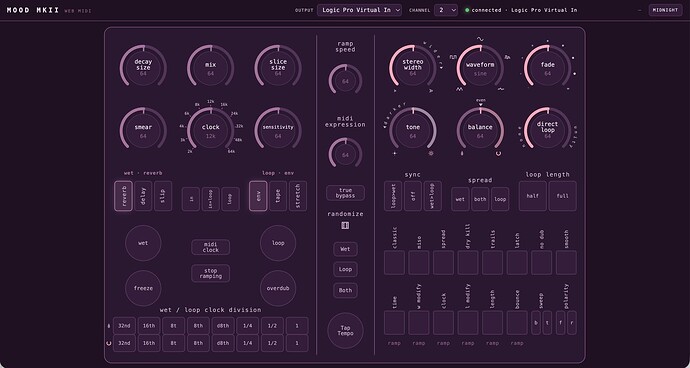This screenshot has width=690, height=368.
Task: Click the Tap Tempo button
Action: (x=345, y=331)
